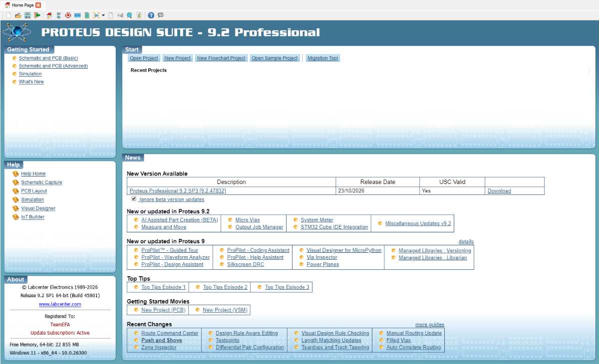Viewport: 599px width, 364px height.
Task: Show more guides under Recent Changes
Action: (430, 325)
